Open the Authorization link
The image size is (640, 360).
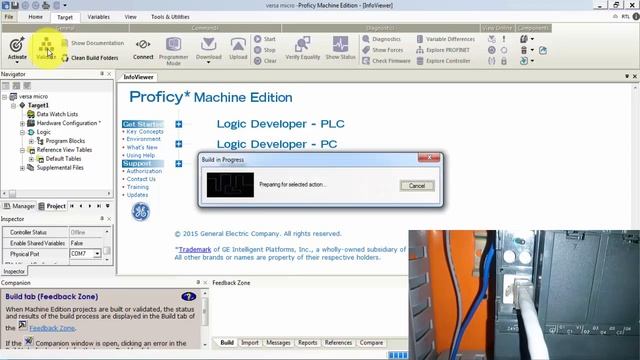click(x=144, y=171)
